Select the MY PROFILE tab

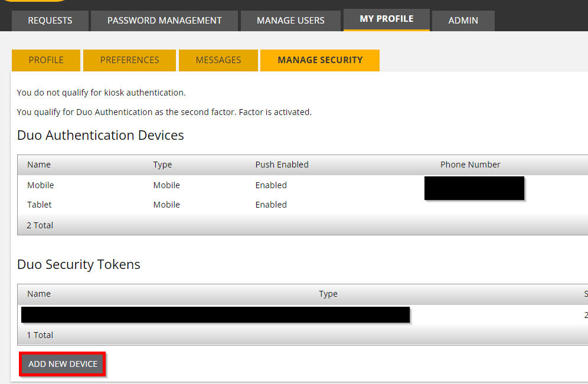(x=386, y=18)
